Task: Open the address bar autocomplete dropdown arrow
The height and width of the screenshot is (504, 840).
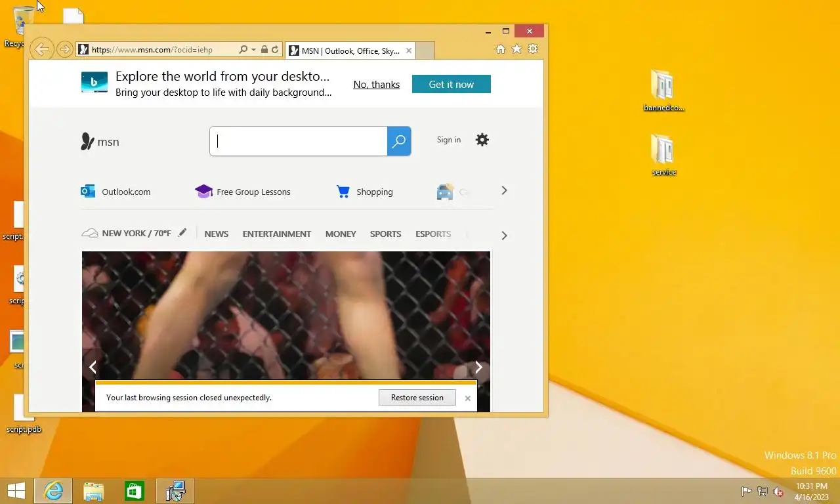Action: pyautogui.click(x=253, y=50)
